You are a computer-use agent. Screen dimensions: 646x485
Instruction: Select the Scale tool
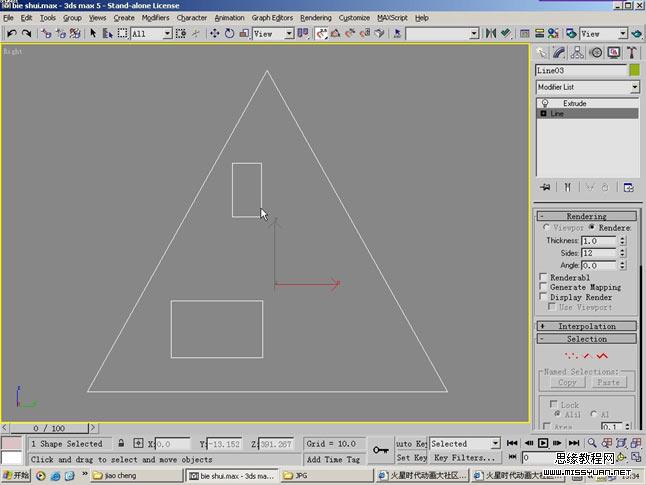point(244,33)
